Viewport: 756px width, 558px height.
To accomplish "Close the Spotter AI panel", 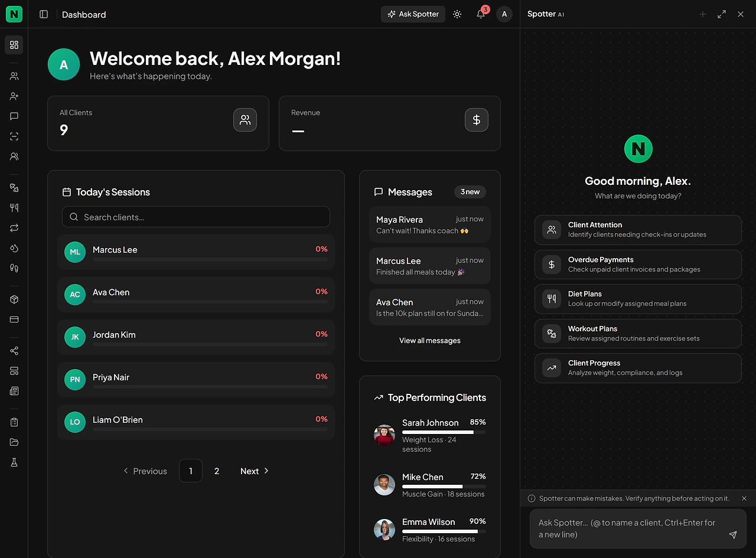I will click(741, 14).
